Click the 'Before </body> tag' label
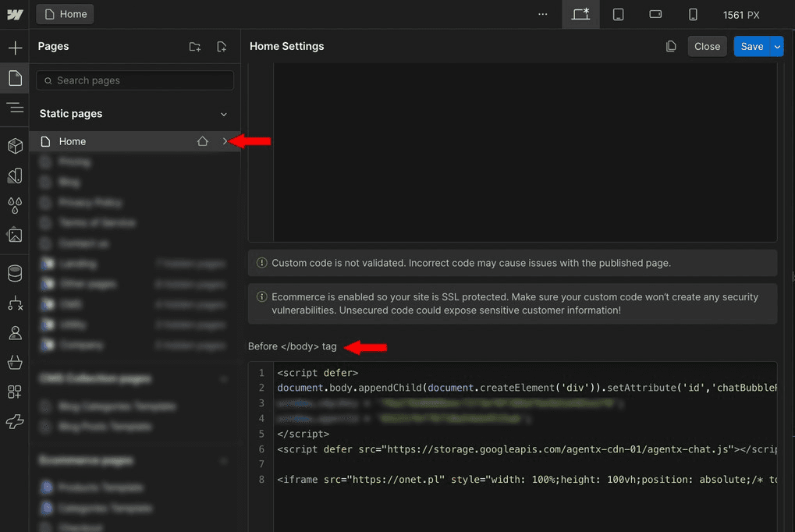 292,346
